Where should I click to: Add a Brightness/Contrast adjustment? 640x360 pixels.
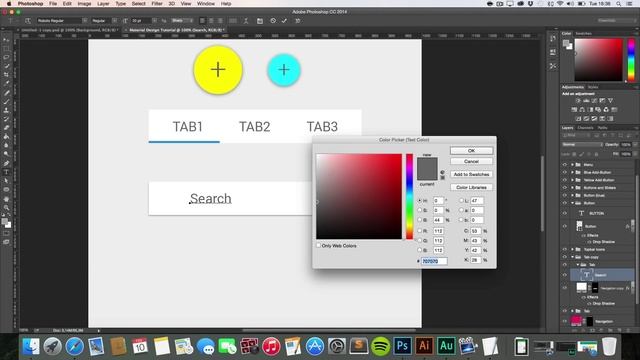click(x=578, y=100)
